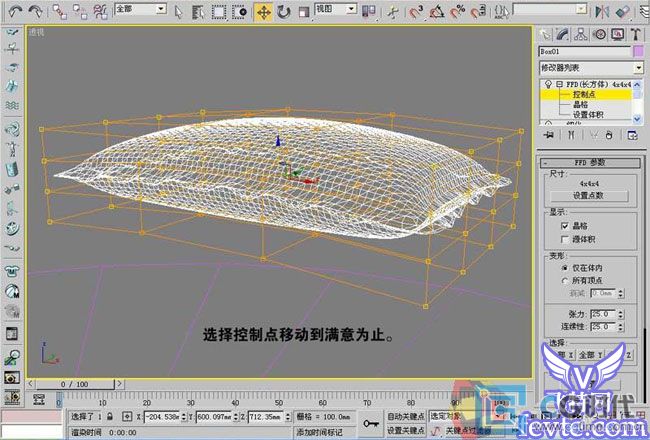Switch to the Create panel tab

(x=545, y=35)
